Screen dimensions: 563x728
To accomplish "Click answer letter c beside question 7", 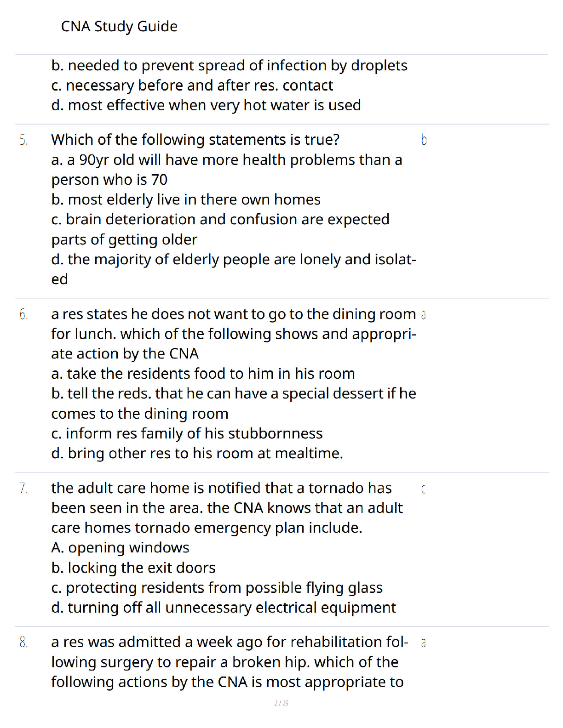I will click(423, 489).
